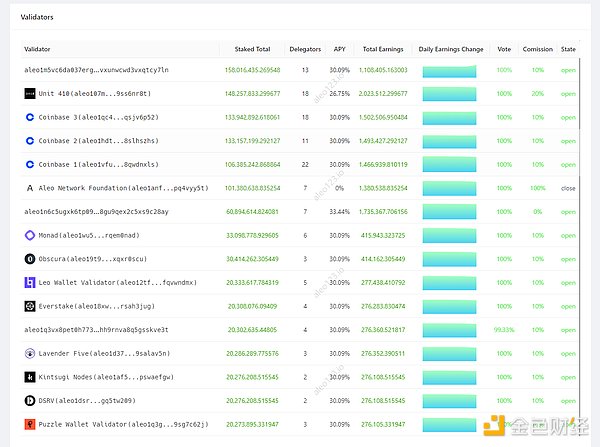The height and width of the screenshot is (447, 600).
Task: Click the Aleo Network Foundation logo icon
Action: click(x=30, y=188)
